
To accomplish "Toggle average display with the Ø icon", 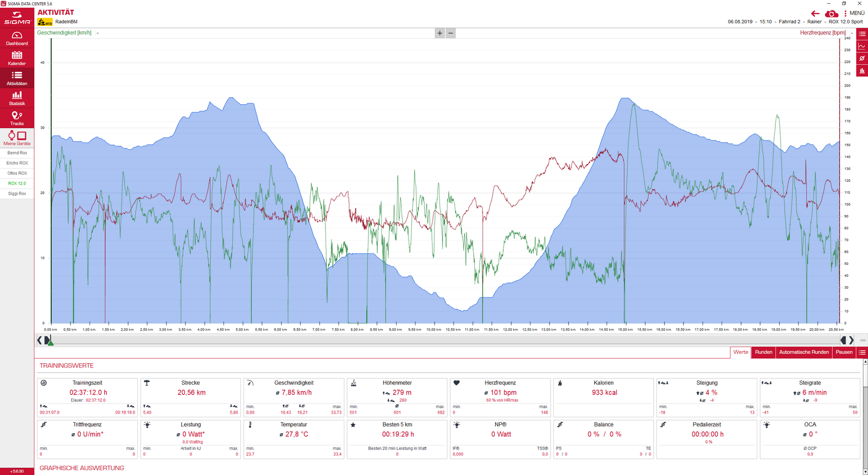I will coord(861,59).
